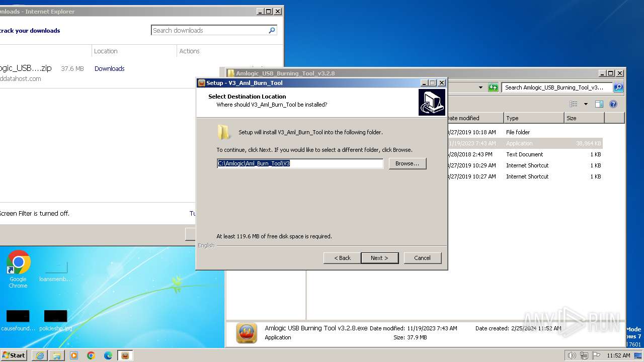Open the Start menu

14,355
